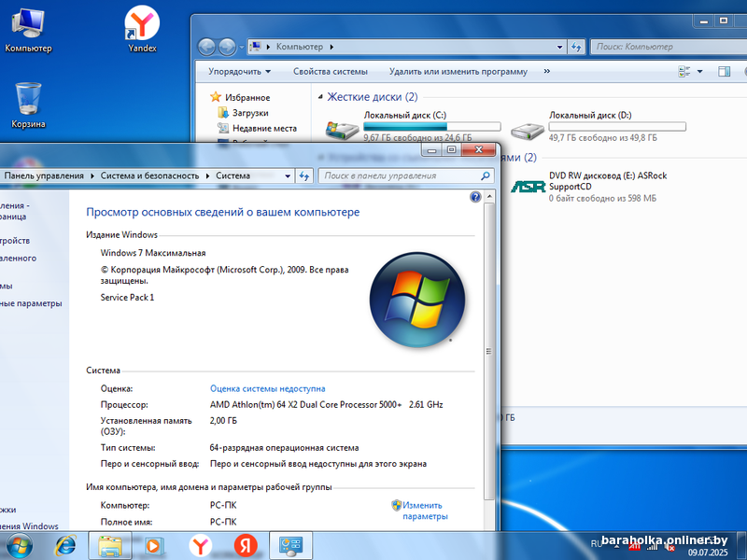Click the 2,00 ГБ memory value

point(223,421)
